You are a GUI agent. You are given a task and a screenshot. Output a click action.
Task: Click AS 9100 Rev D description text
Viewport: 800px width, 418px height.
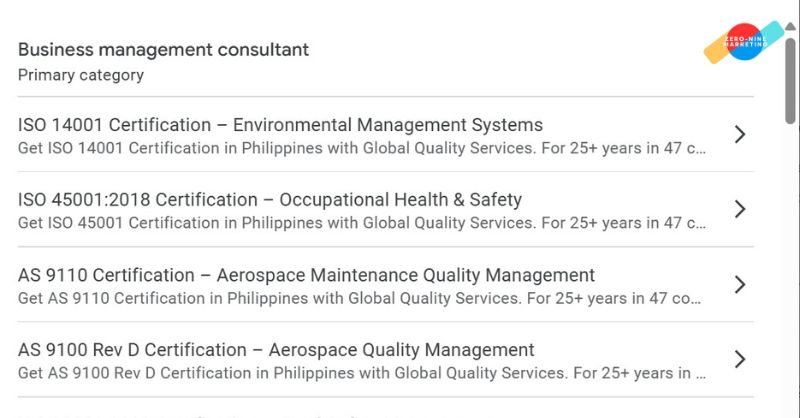pyautogui.click(x=362, y=374)
